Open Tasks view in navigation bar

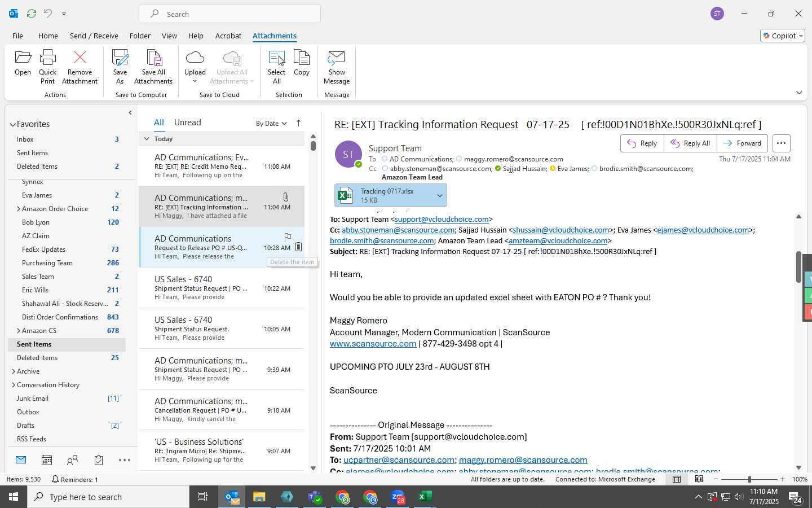[x=99, y=460]
